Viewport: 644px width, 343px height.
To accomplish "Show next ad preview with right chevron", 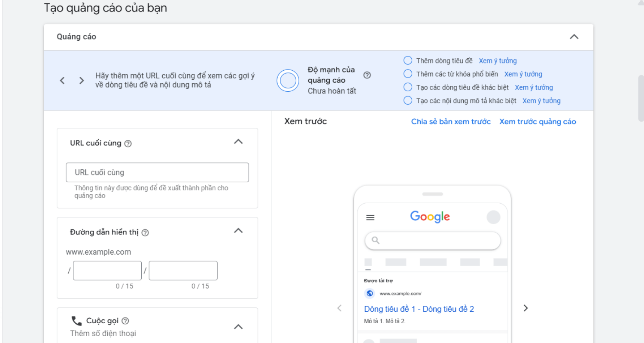I will click(x=526, y=308).
